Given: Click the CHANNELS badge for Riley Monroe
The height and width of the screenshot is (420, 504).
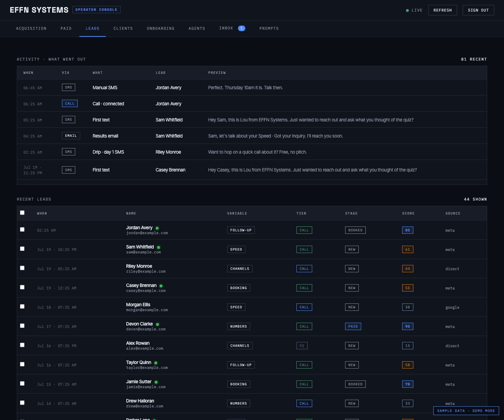Looking at the screenshot, I should (240, 269).
